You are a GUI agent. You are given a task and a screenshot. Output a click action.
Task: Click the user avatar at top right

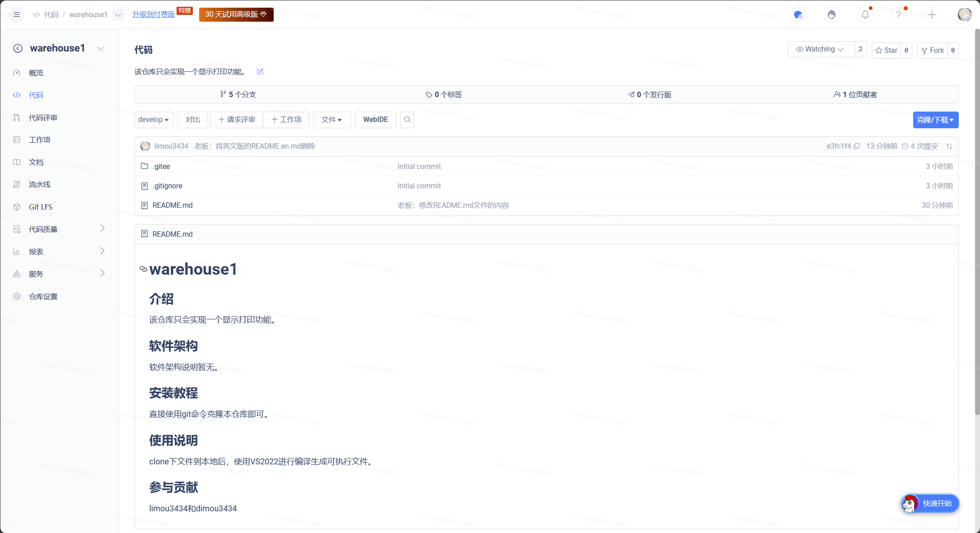coord(965,14)
